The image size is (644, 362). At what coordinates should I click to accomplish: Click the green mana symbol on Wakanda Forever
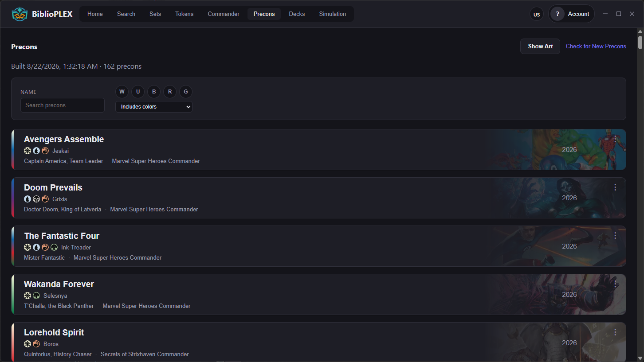(x=36, y=296)
